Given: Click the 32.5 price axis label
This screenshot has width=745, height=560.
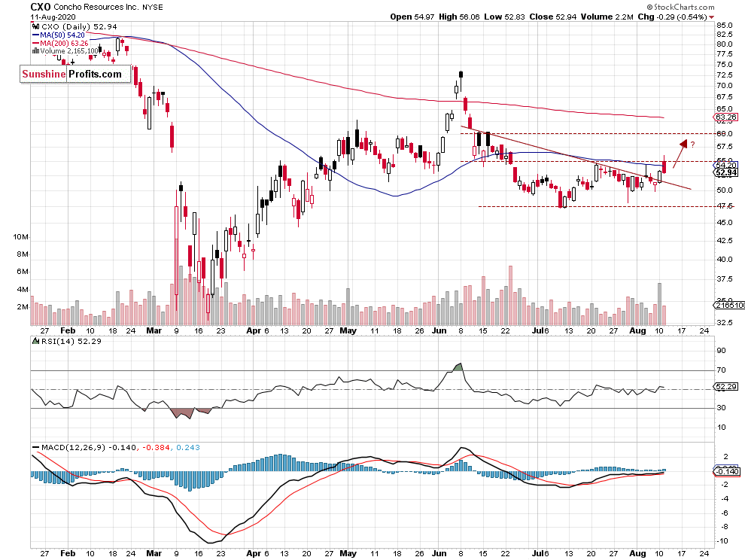Looking at the screenshot, I should 725,322.
